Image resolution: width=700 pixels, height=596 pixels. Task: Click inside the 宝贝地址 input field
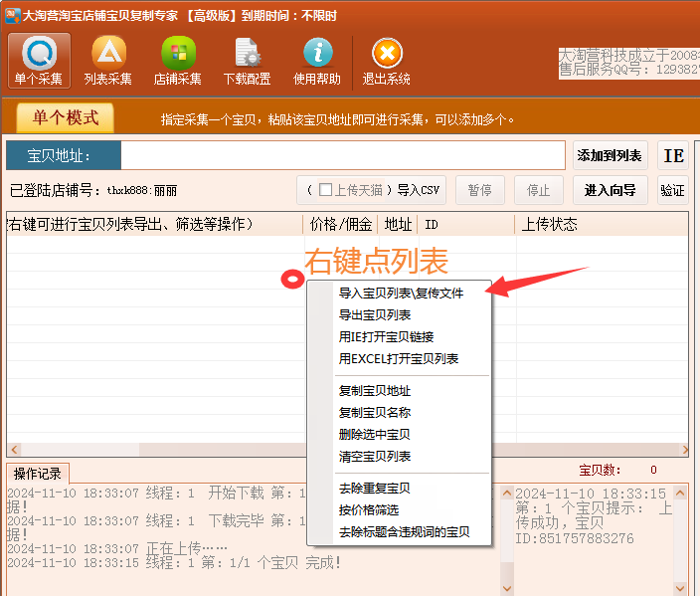[342, 156]
